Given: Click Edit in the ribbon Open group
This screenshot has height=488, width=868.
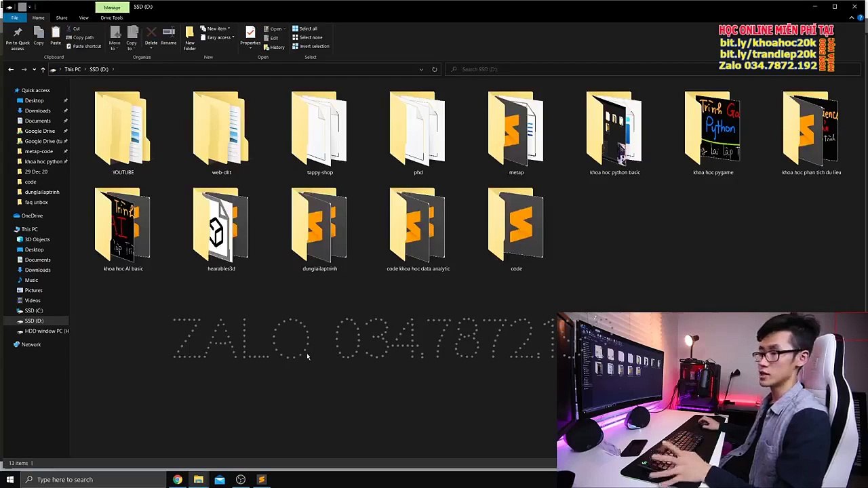Looking at the screenshot, I should pos(271,38).
